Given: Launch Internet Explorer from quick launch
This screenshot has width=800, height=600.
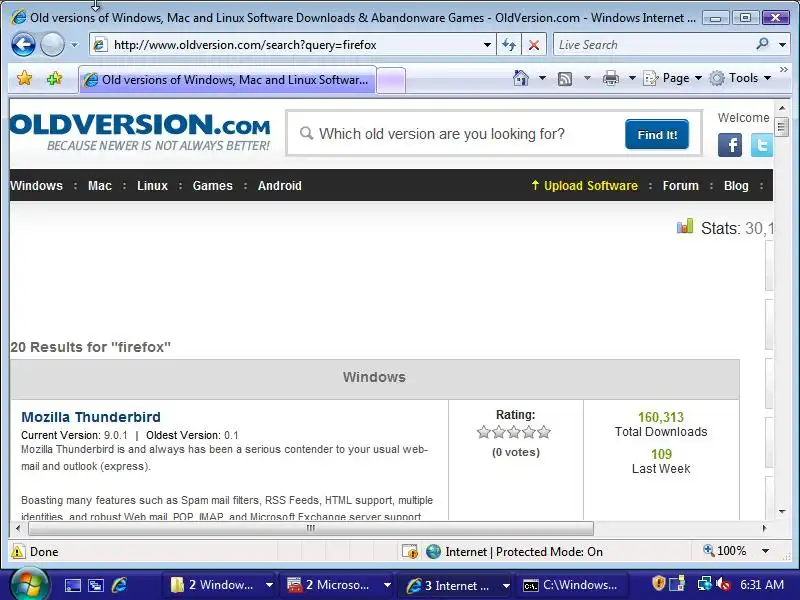Looking at the screenshot, I should coord(119,585).
